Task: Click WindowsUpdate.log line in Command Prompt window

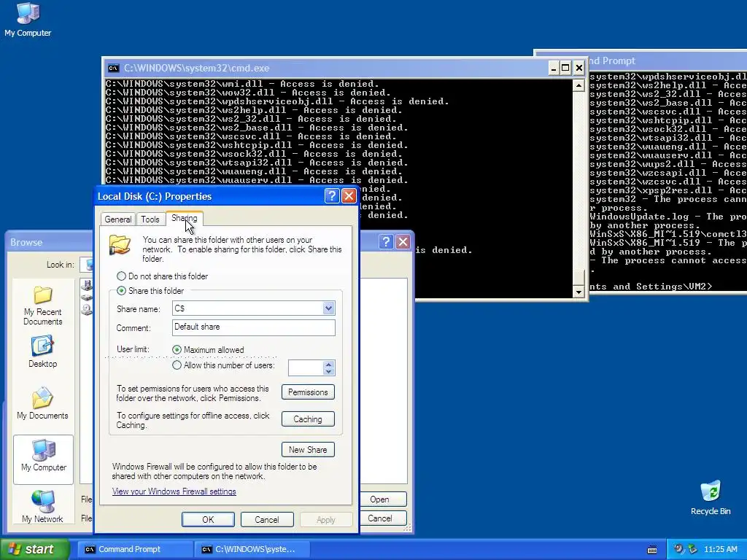Action: (x=668, y=217)
